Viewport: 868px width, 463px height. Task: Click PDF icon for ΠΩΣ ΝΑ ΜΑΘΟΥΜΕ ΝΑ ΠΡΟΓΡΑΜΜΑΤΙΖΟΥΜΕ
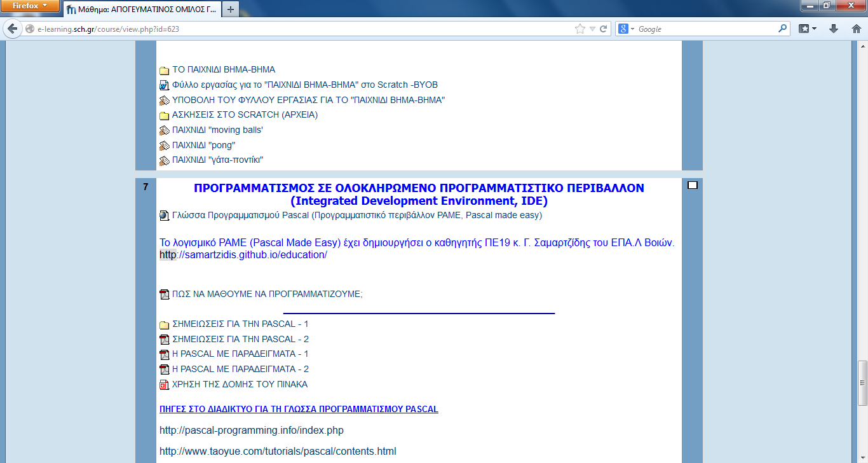pyautogui.click(x=164, y=294)
